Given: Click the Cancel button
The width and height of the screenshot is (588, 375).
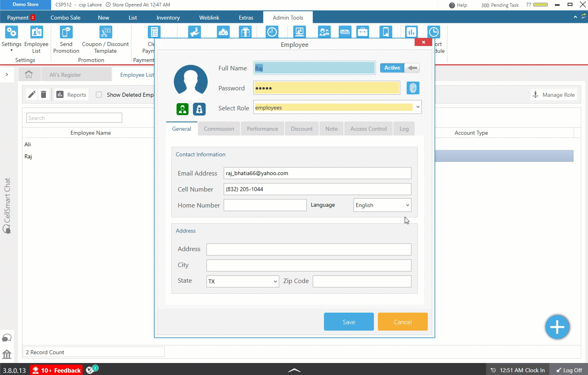Looking at the screenshot, I should coord(402,322).
